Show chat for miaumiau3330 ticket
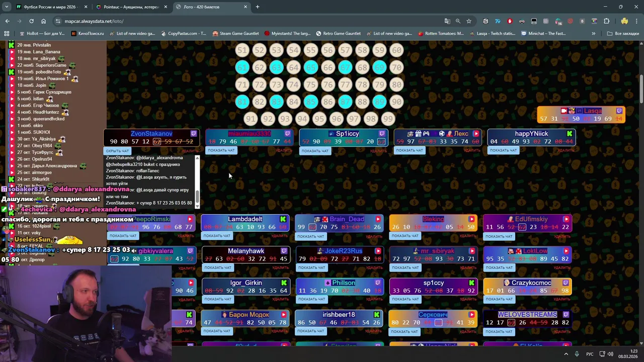The height and width of the screenshot is (362, 644). pos(221,150)
